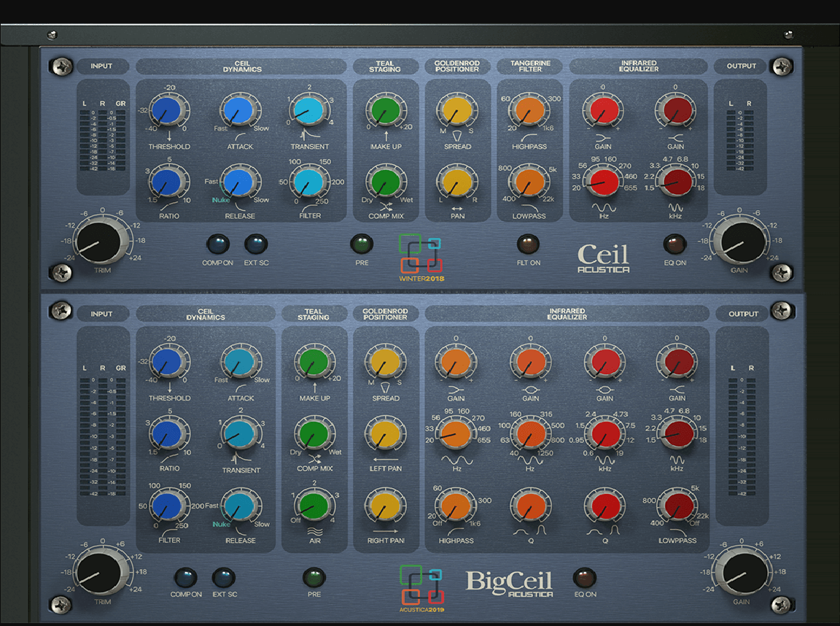
Task: Click the BigCeil TRANSIENT knob
Action: click(241, 433)
